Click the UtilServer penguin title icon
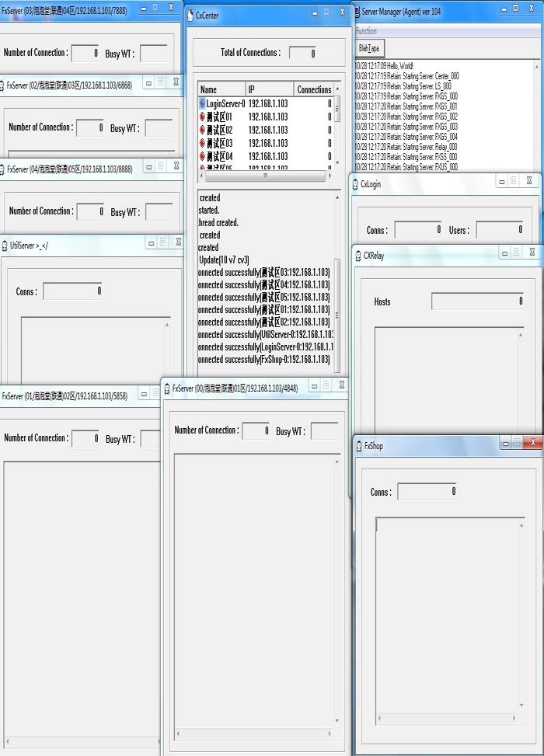This screenshot has width=544, height=756. [x=5, y=246]
